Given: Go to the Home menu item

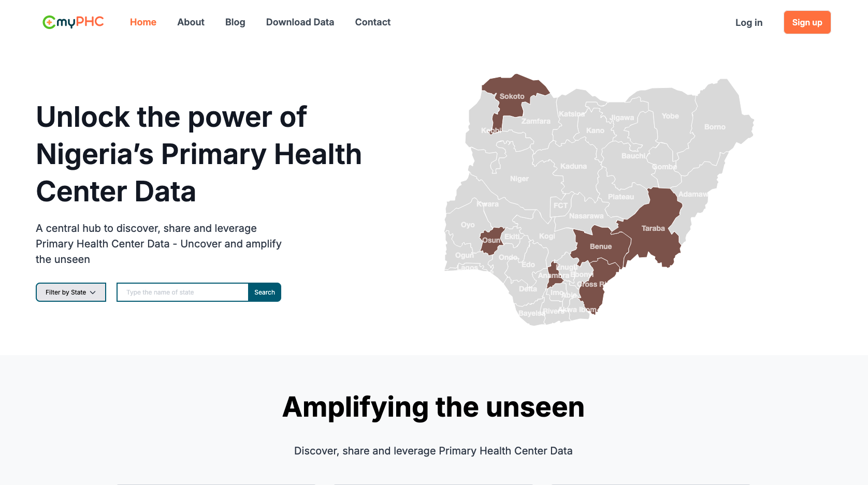Looking at the screenshot, I should pyautogui.click(x=143, y=22).
